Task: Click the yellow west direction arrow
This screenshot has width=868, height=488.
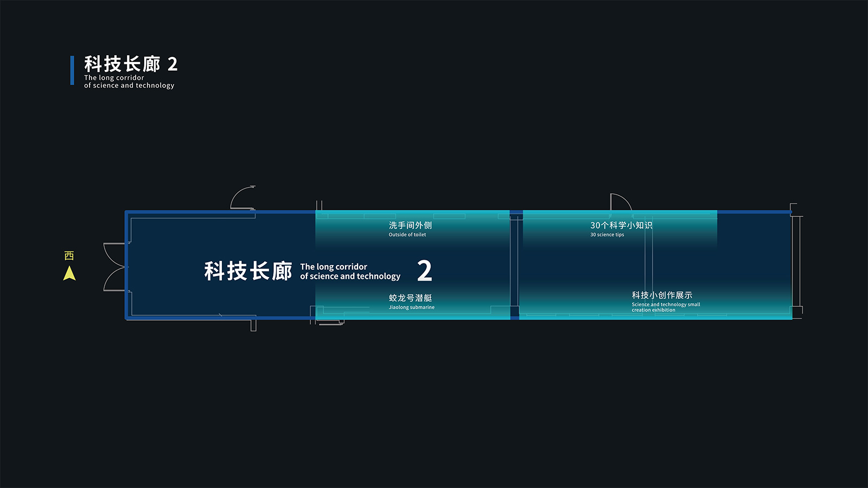Action: click(69, 273)
